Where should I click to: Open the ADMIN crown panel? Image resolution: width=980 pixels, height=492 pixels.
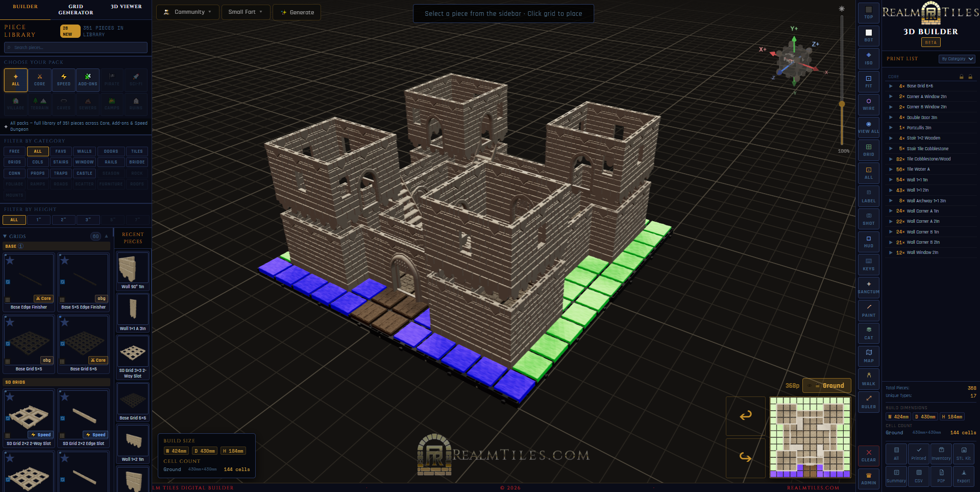click(x=868, y=479)
